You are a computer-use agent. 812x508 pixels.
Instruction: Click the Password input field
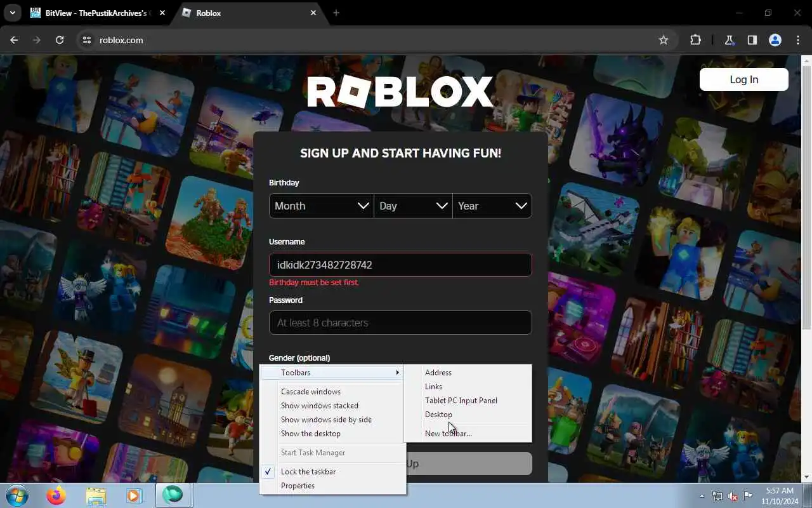[x=400, y=323]
